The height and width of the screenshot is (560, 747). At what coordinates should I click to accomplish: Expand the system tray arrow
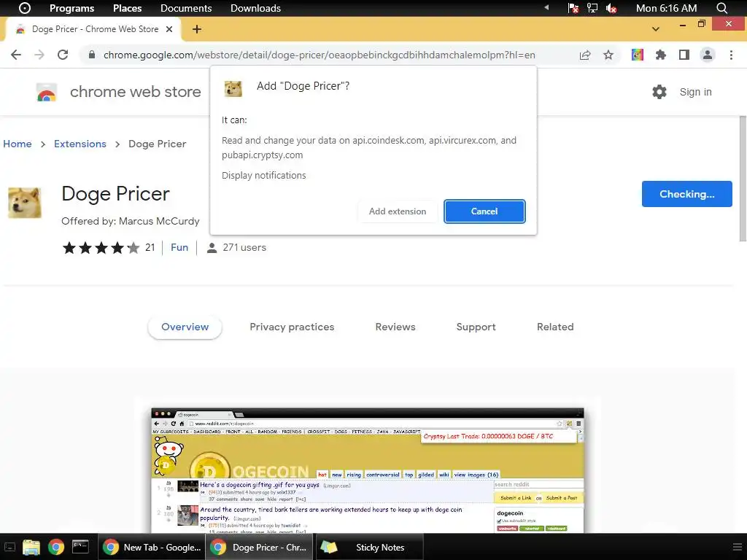click(546, 7)
